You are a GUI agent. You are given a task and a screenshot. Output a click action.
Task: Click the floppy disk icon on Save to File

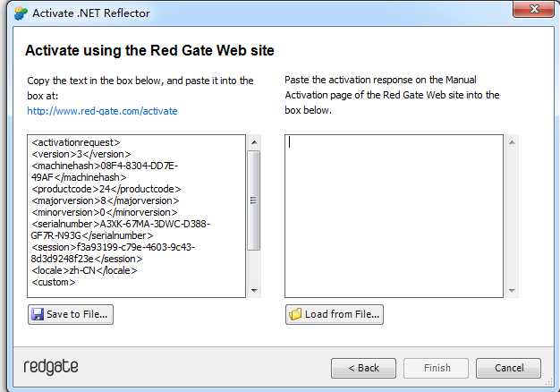[38, 314]
